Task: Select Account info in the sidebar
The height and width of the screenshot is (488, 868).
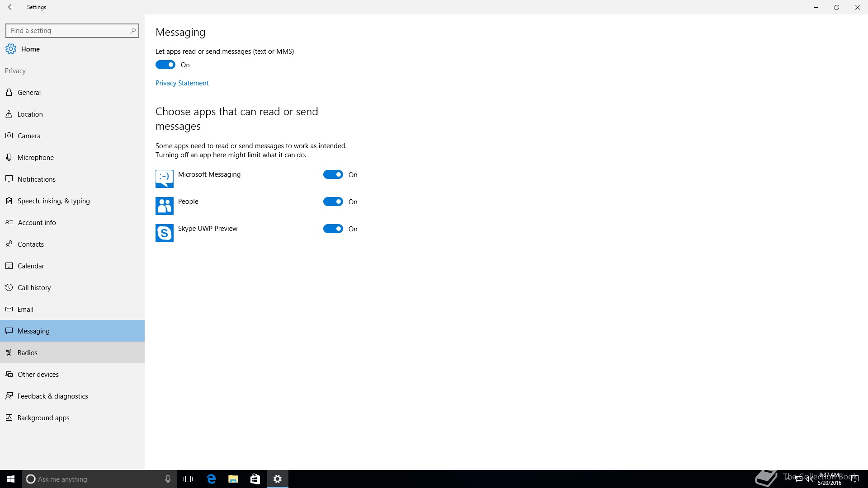Action: tap(72, 222)
